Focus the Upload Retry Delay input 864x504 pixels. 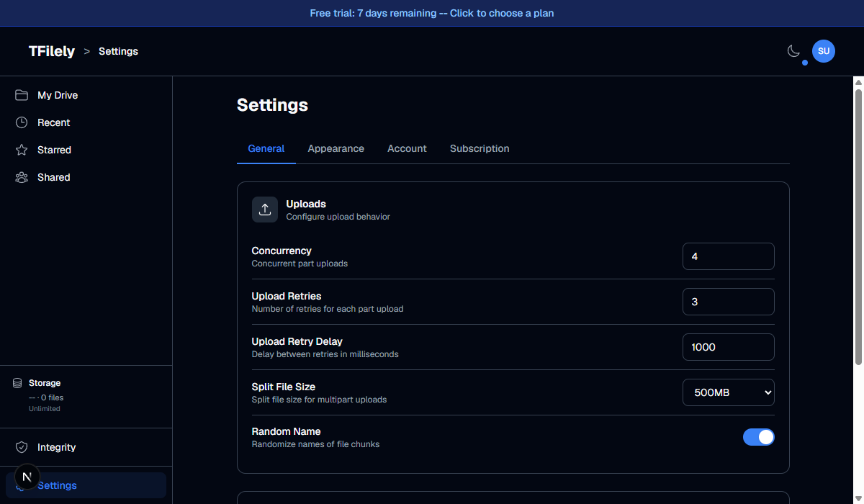729,347
